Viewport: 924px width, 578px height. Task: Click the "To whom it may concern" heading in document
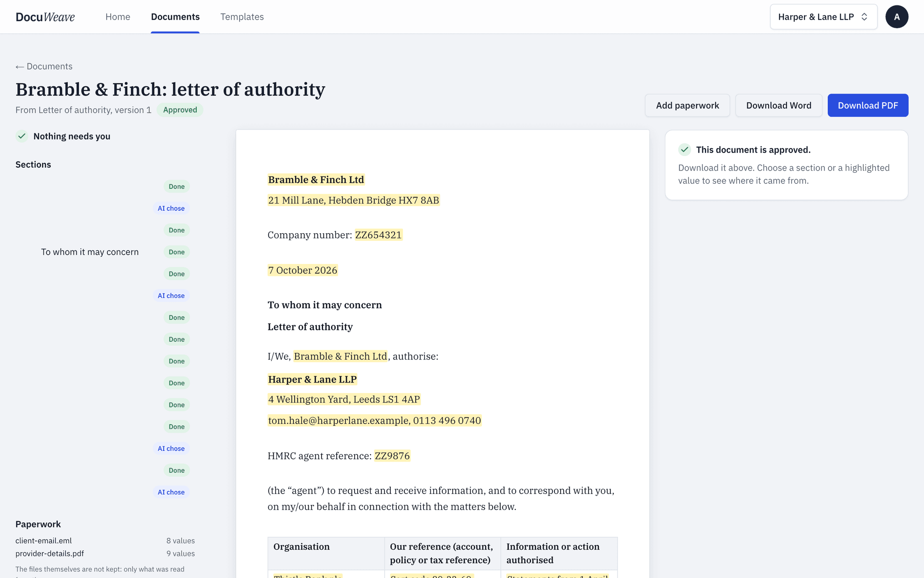[x=325, y=305]
